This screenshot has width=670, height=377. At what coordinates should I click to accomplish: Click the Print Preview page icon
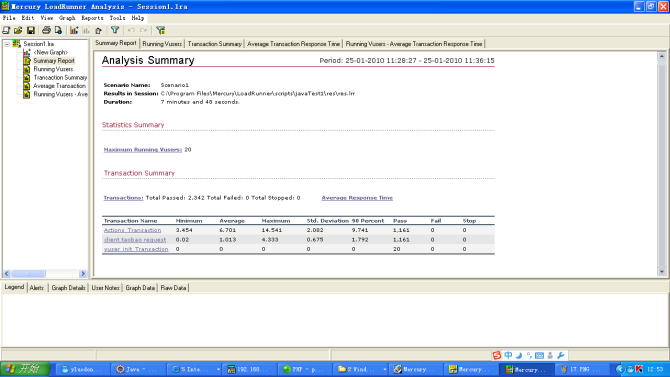[x=58, y=30]
